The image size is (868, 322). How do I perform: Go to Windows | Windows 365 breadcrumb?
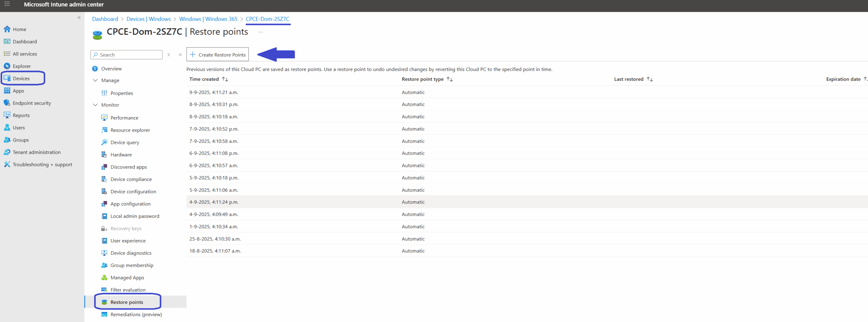click(208, 19)
